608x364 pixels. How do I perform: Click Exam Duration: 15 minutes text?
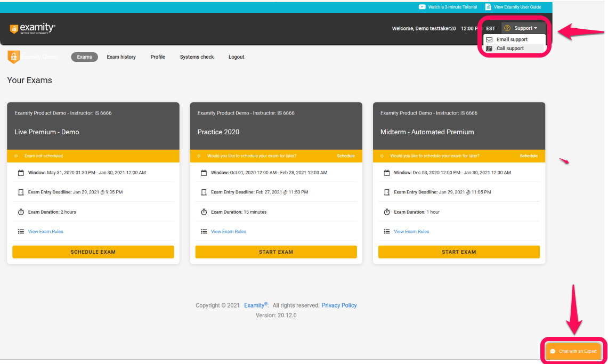239,212
